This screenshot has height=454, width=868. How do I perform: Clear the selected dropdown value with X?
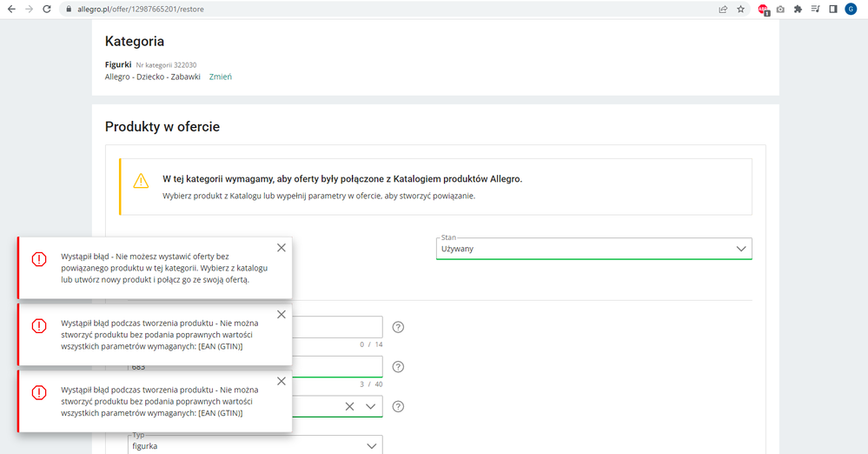pyautogui.click(x=350, y=406)
